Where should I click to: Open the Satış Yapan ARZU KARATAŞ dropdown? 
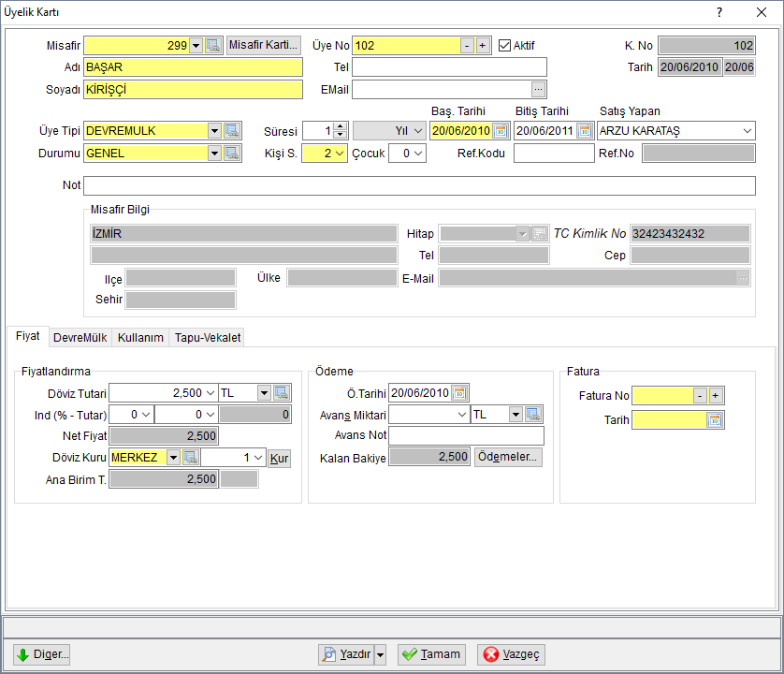747,131
